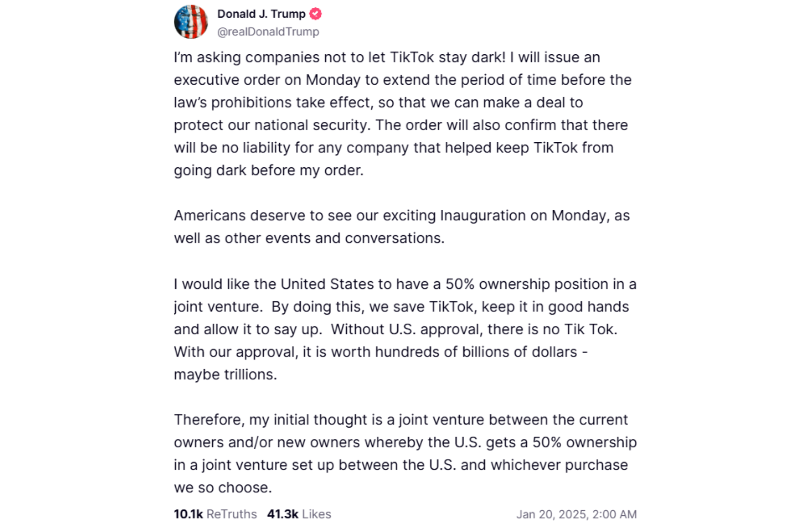The width and height of the screenshot is (812, 528).
Task: Visit the @realDonaldTrump handle link
Action: [x=268, y=32]
